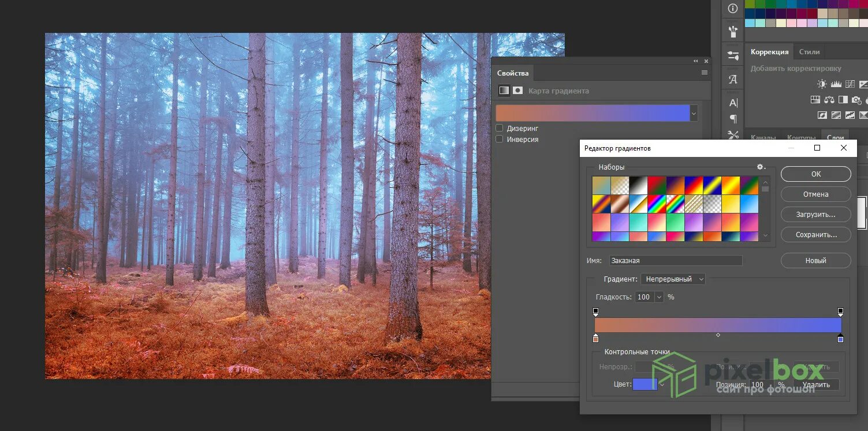Open the Гладкость percentage dropdown
Image resolution: width=868 pixels, height=431 pixels.
click(658, 297)
